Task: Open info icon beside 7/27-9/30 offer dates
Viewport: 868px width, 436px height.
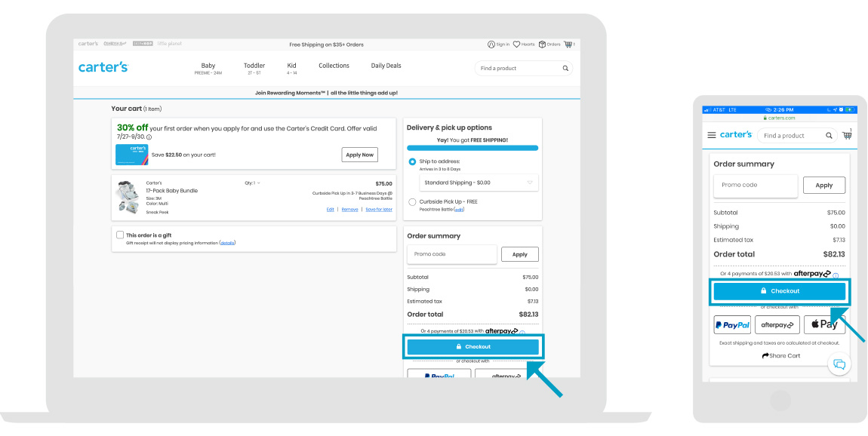Action: [149, 137]
